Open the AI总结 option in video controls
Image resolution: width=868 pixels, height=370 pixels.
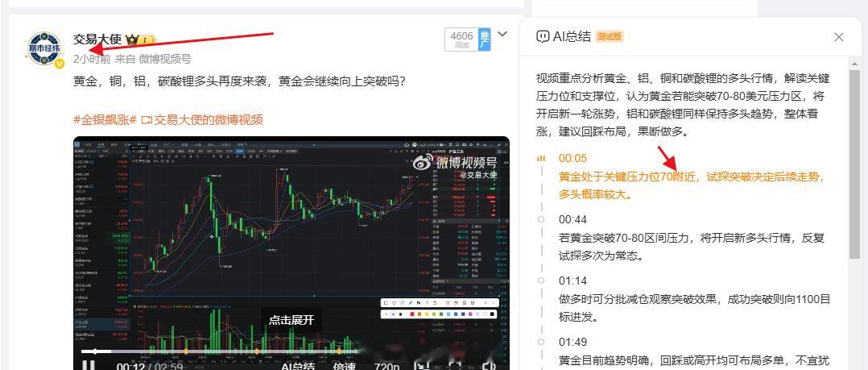point(298,367)
